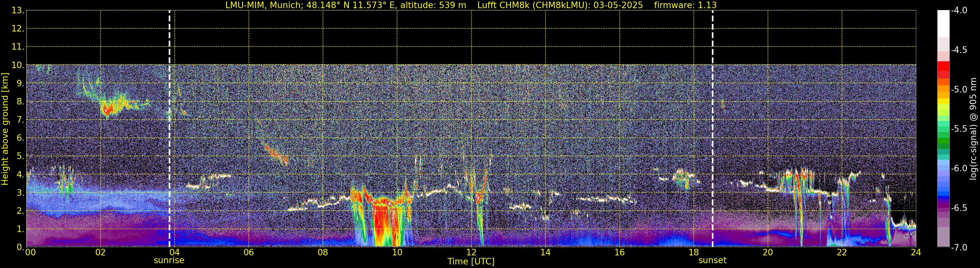This screenshot has height=268, width=980.
Task: Click the bright red segment of the colorbar
Action: click(943, 66)
